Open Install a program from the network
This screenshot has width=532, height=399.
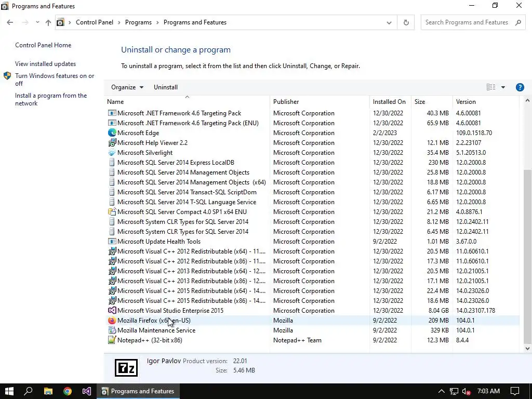(x=51, y=99)
